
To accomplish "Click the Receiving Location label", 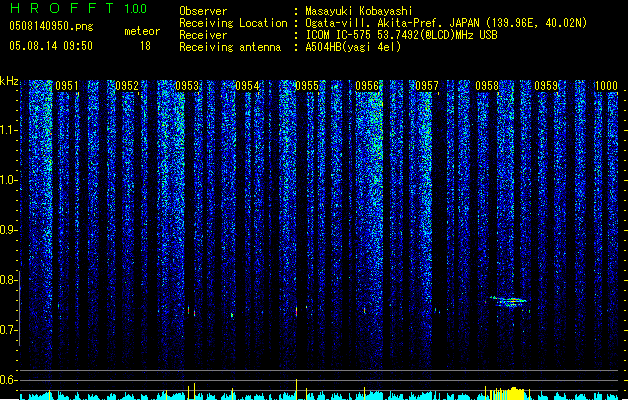I will pos(233,23).
